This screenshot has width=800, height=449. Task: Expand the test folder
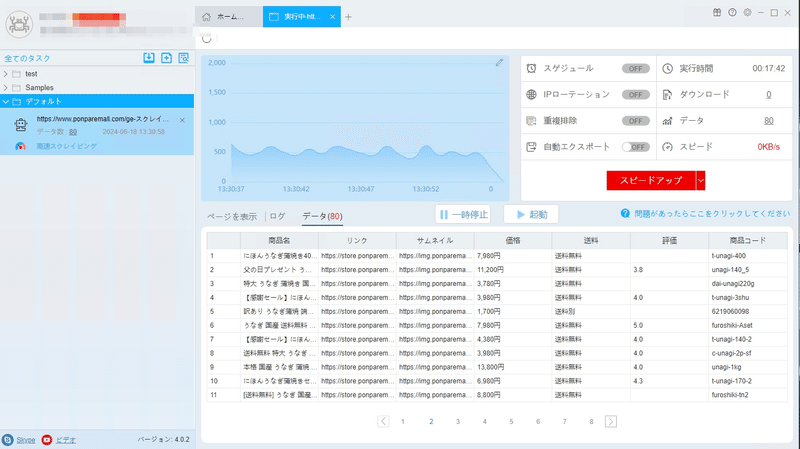pos(6,74)
